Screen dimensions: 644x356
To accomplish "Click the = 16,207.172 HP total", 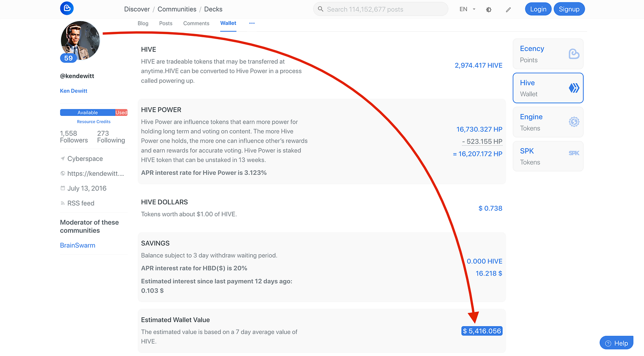I will tap(477, 154).
